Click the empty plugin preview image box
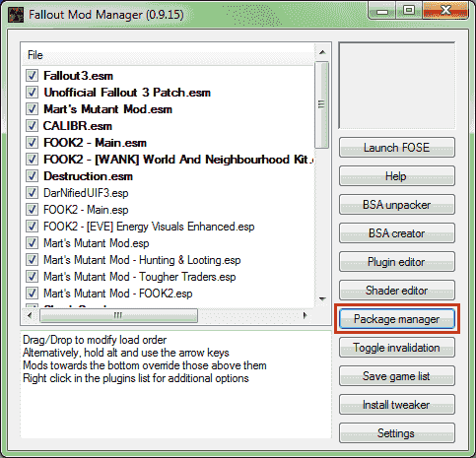 (x=397, y=86)
